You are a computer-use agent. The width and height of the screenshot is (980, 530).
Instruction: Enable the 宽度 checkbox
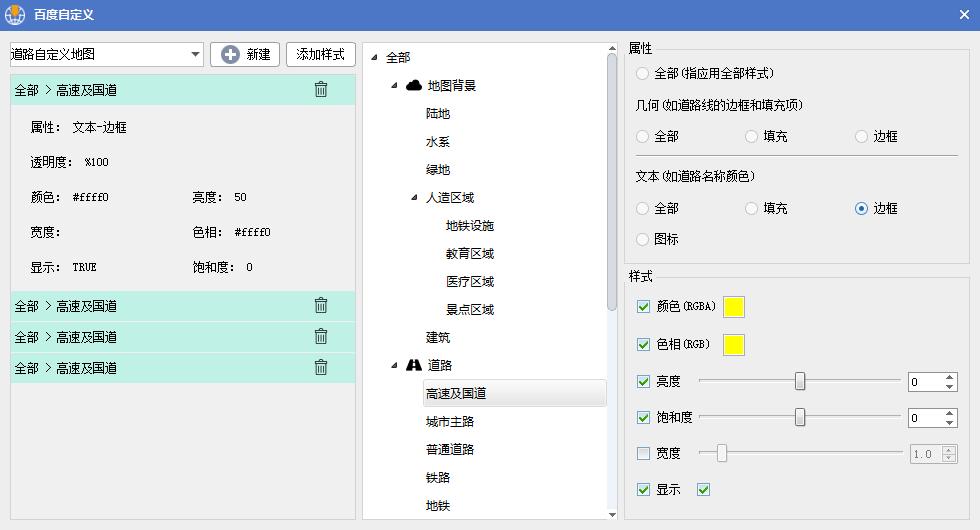coord(643,453)
